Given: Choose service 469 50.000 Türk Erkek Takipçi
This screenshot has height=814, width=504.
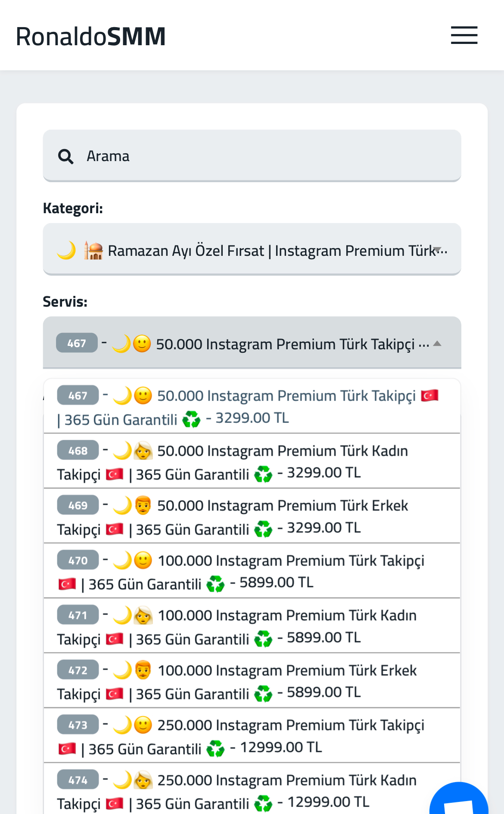Looking at the screenshot, I should point(252,516).
